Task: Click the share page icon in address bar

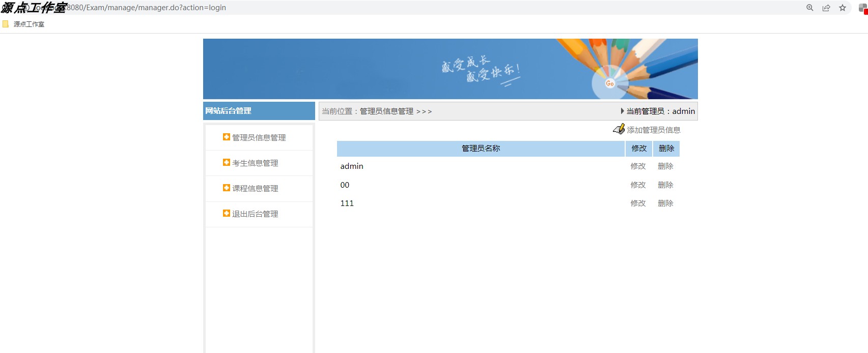Action: click(x=826, y=8)
